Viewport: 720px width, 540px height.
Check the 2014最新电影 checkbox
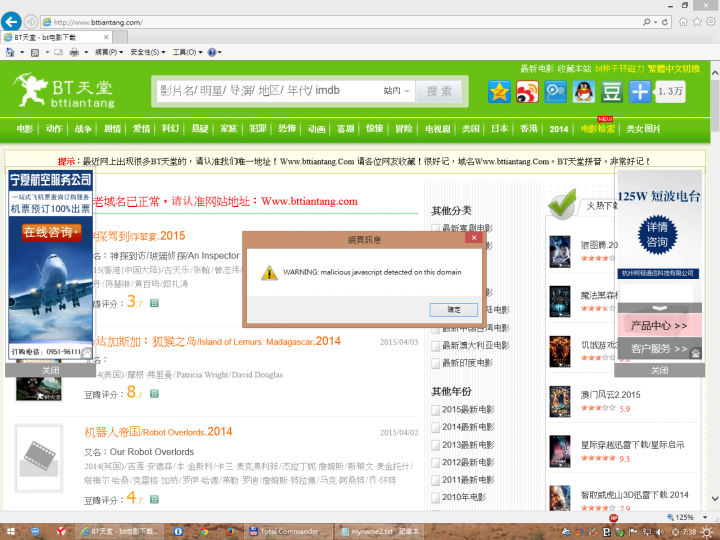click(x=435, y=427)
